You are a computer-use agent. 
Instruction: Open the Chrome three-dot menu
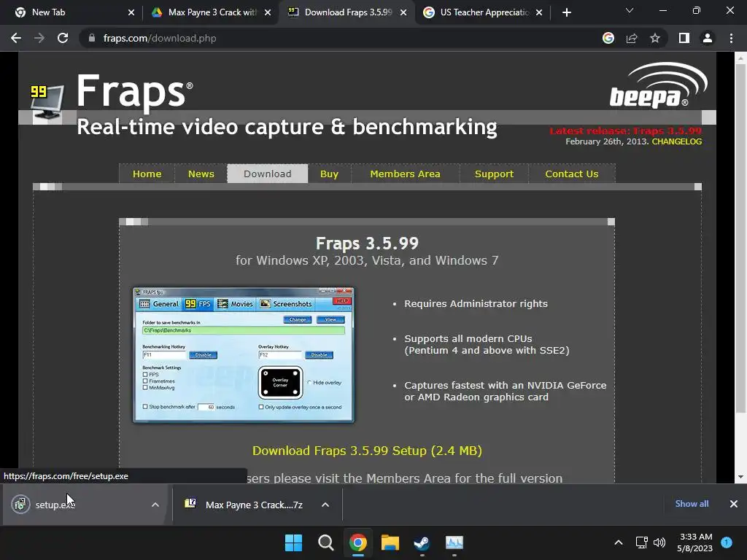tap(731, 38)
